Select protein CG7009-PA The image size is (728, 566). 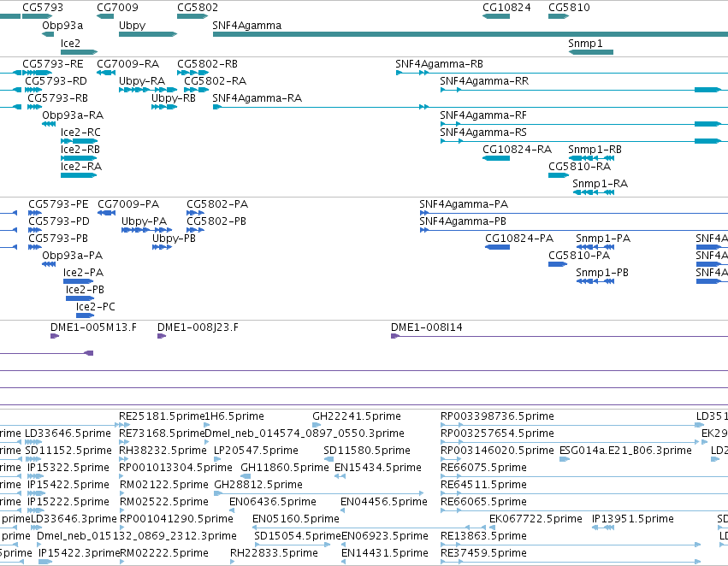click(x=128, y=204)
